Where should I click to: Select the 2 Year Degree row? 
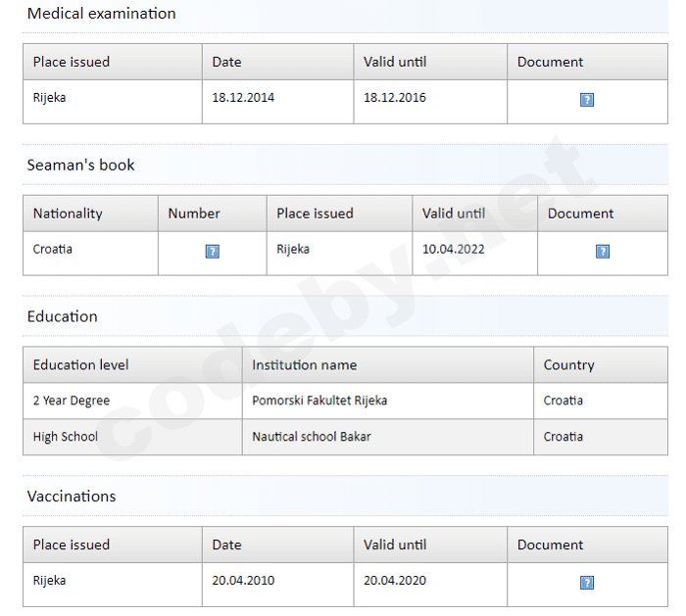tap(72, 401)
